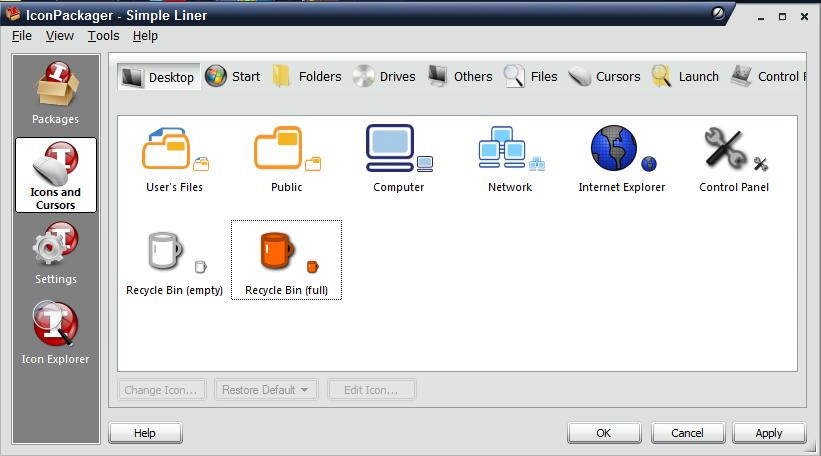Open the File menu

[x=22, y=36]
